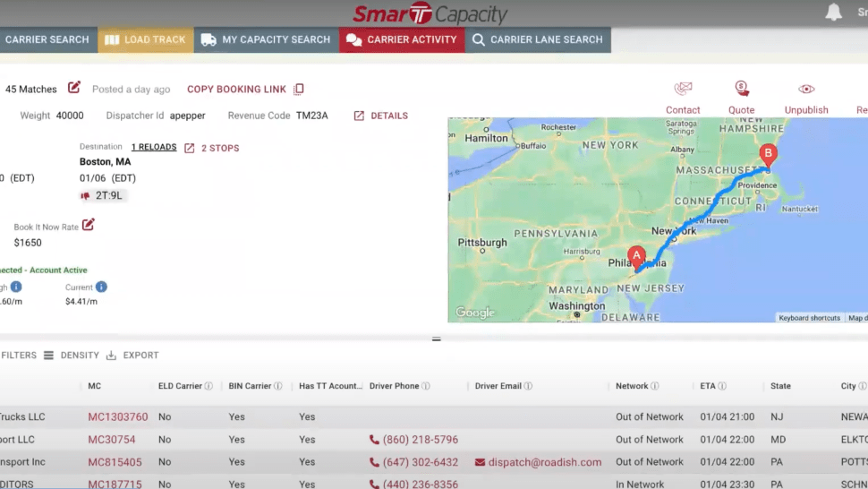Open carrier MC187715 link

[x=115, y=484]
